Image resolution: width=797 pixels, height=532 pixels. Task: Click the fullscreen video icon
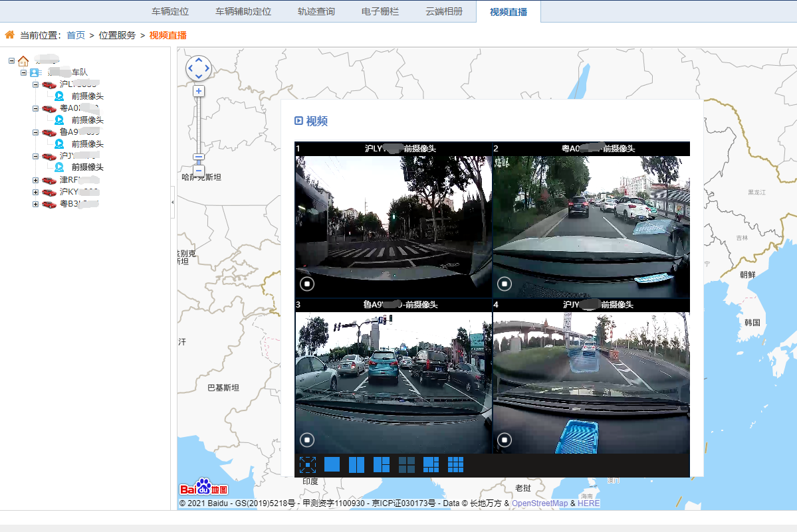[307, 465]
